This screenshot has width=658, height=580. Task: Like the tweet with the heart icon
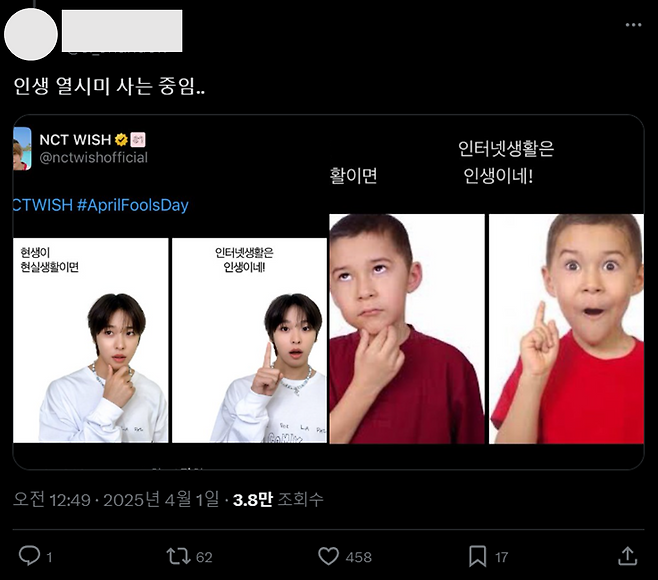[328, 556]
